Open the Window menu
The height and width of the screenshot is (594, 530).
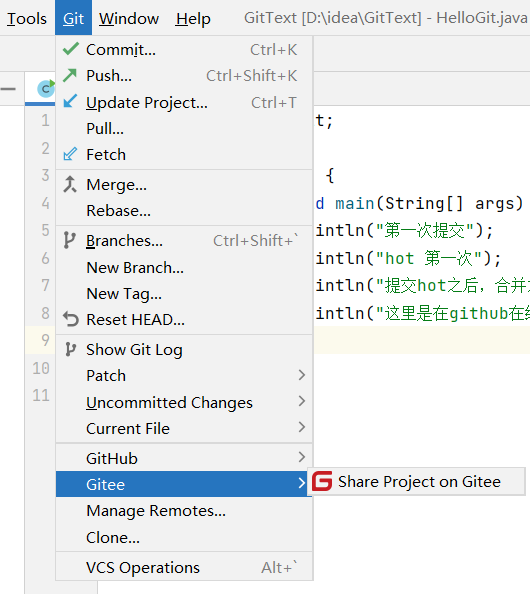coord(129,18)
